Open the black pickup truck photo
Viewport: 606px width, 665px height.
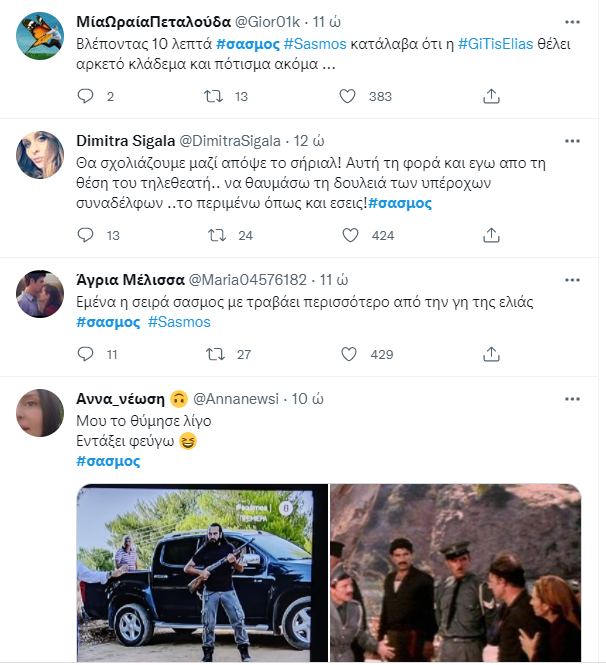click(x=202, y=572)
